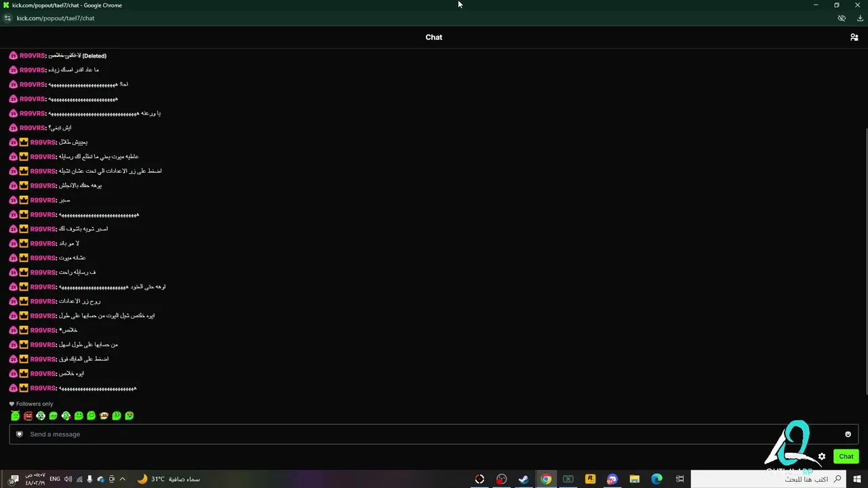Click R99VRS name on the 'ايش تبغى؟' message
Viewport: 868px width, 488px height.
pos(32,127)
